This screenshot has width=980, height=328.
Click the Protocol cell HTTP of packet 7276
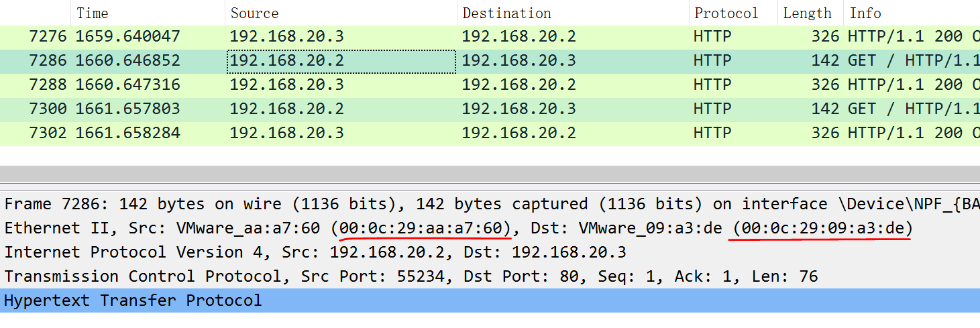[712, 36]
